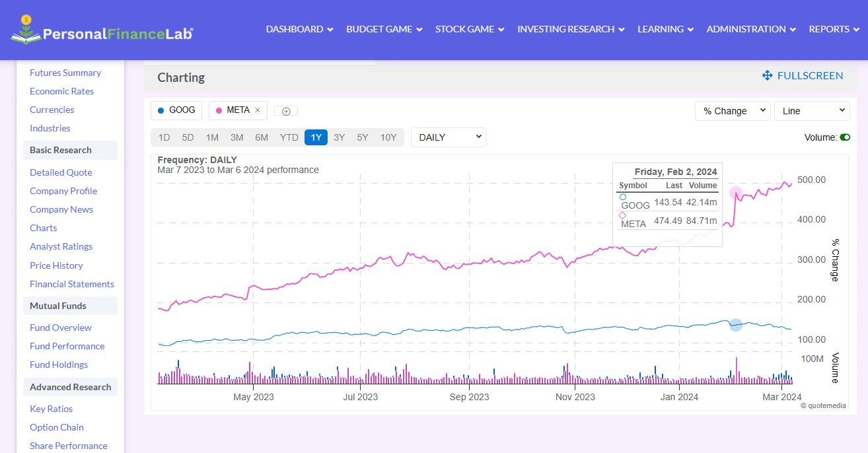Expand the Stock Game menu
Viewport: 868px width, 453px height.
[470, 29]
